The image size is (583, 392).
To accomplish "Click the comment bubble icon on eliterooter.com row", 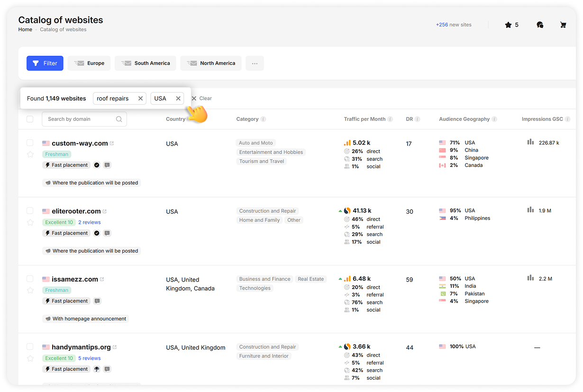I will [x=107, y=233].
